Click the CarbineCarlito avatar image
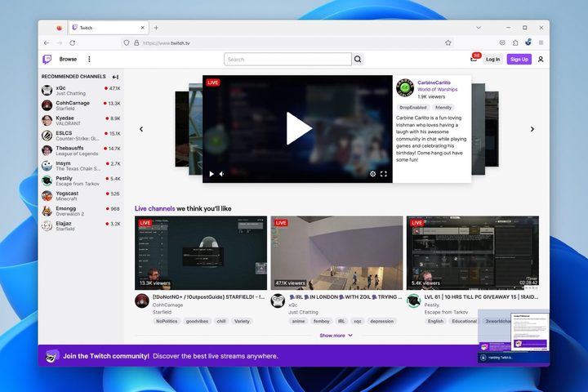The width and height of the screenshot is (588, 392). point(405,87)
